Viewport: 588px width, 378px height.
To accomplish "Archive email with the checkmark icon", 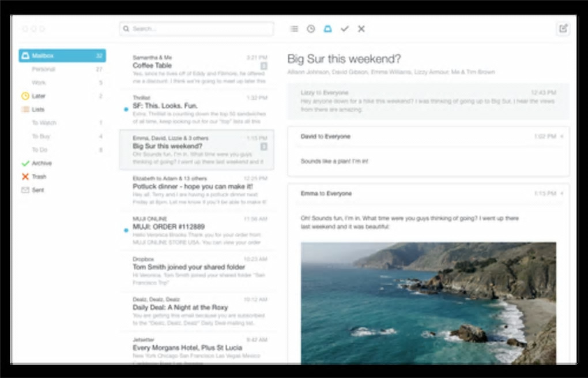I will point(345,29).
